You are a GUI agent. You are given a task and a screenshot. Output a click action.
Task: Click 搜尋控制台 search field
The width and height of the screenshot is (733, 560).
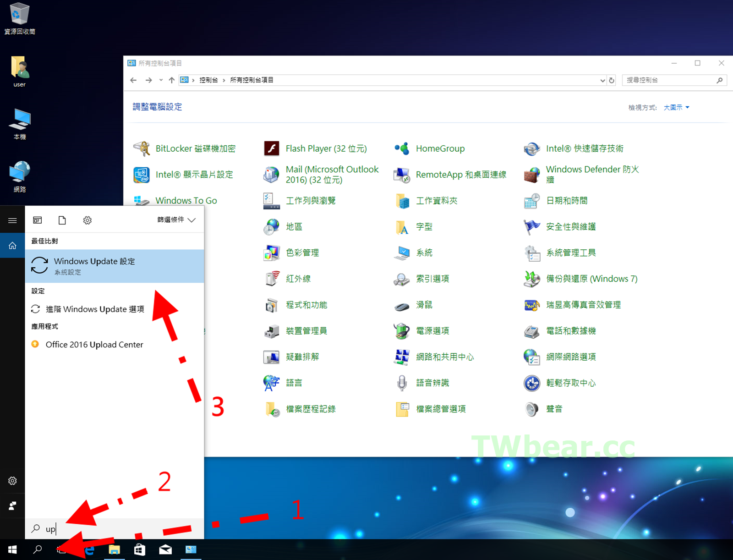coord(674,80)
